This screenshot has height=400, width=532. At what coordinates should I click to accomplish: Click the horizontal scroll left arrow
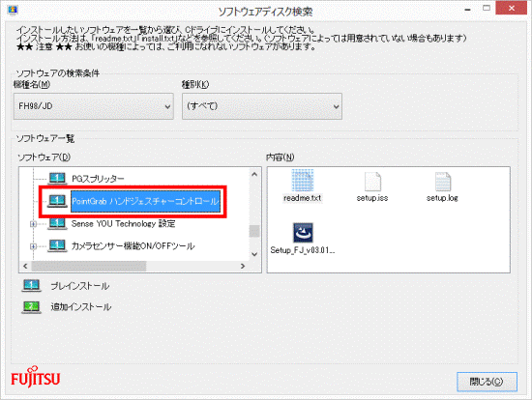(25, 266)
